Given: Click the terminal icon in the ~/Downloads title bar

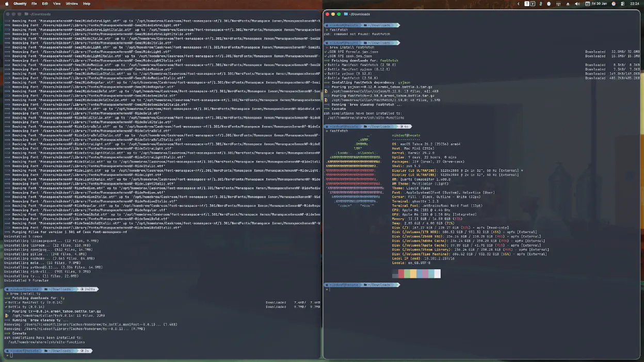Looking at the screenshot, I should [x=346, y=14].
